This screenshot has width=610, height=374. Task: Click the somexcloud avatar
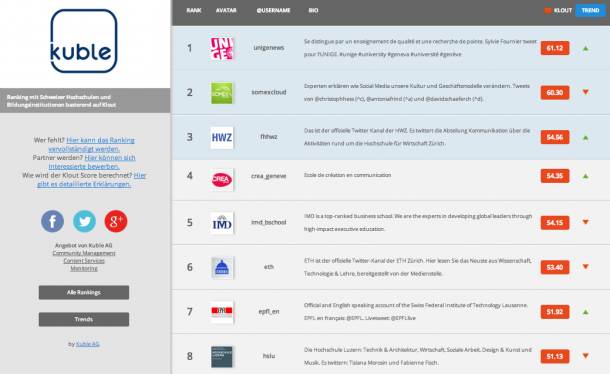(222, 93)
